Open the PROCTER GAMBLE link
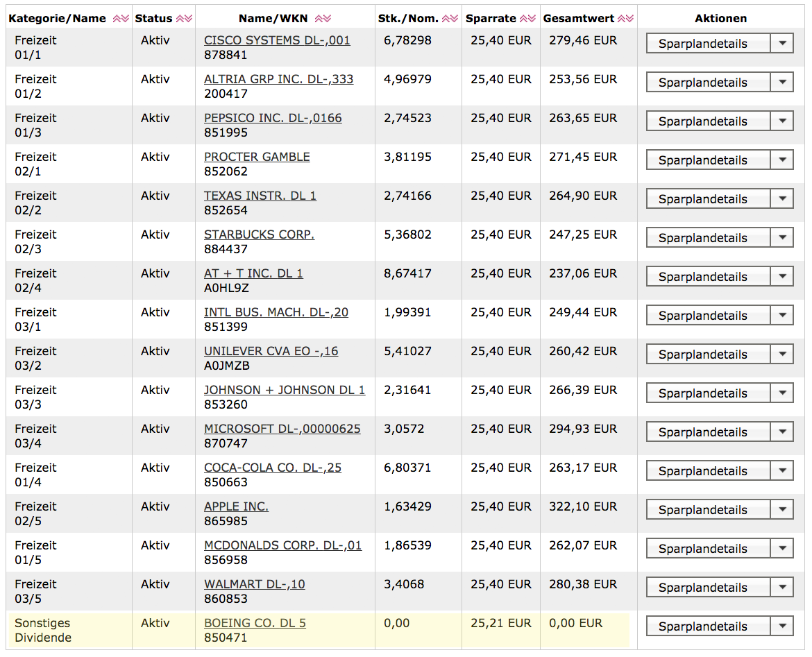This screenshot has width=812, height=657. pos(257,157)
